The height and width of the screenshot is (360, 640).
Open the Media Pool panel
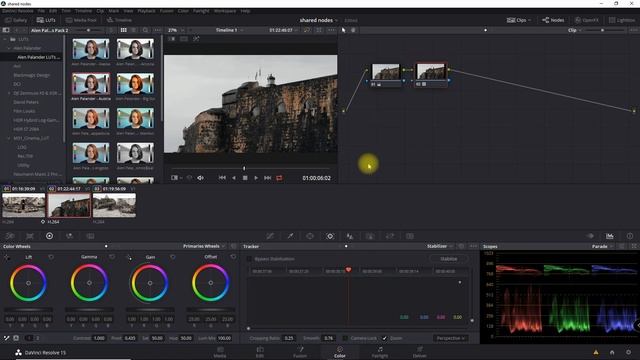[x=81, y=20]
